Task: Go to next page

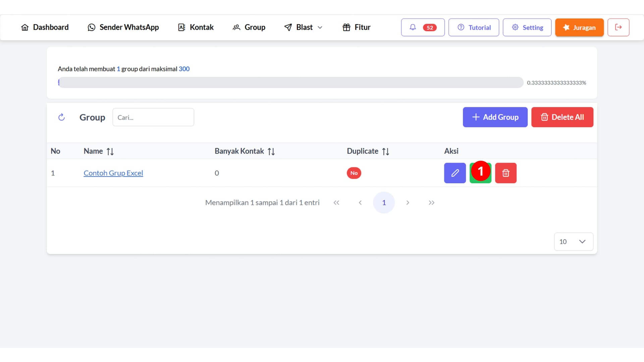Action: click(x=408, y=203)
